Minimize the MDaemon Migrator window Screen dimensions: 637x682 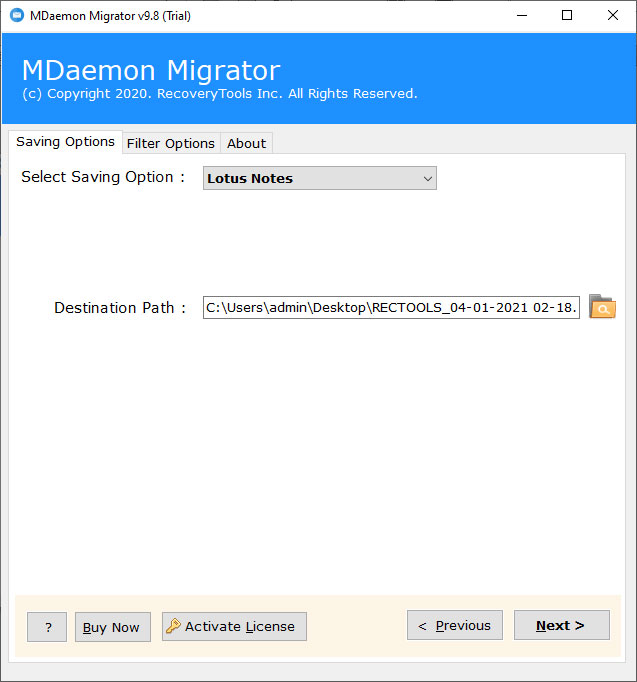point(522,16)
